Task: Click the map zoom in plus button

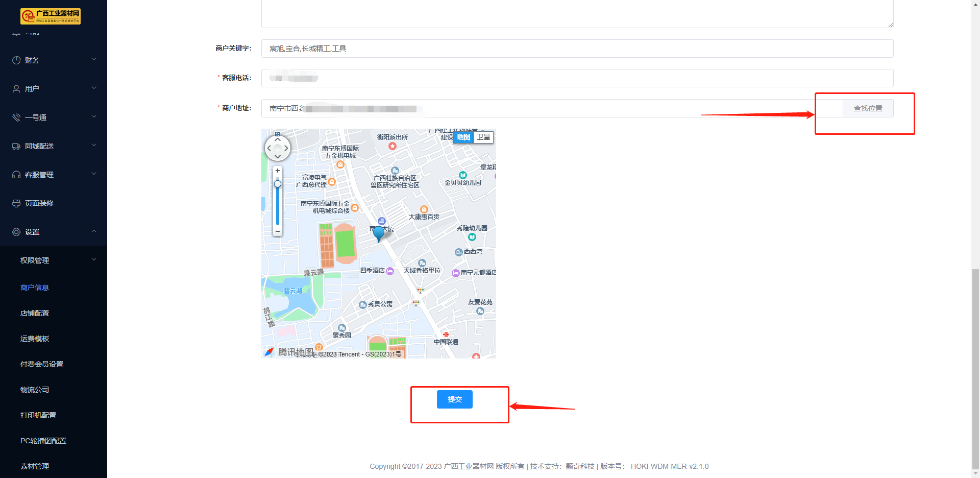Action: 278,171
